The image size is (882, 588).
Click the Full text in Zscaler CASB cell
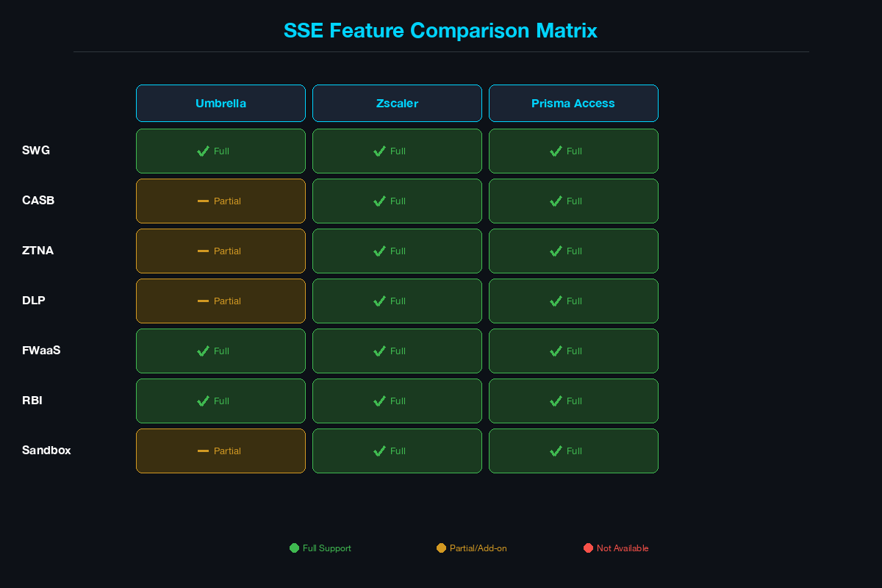tap(398, 201)
